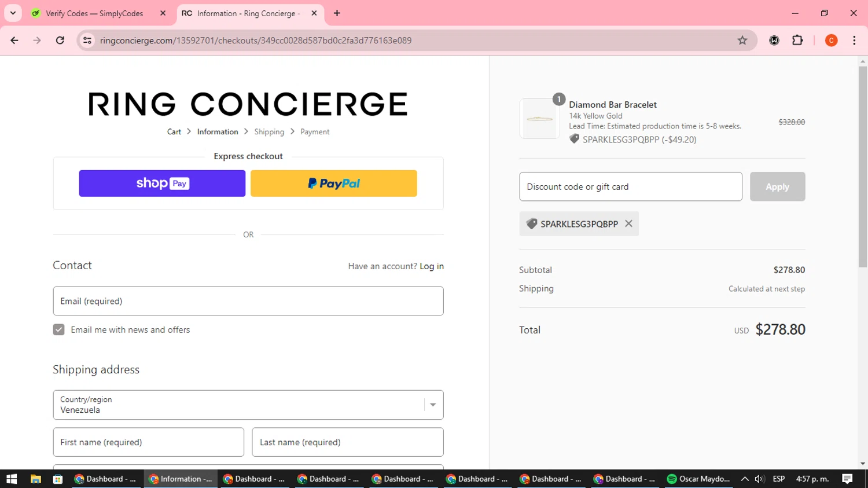The height and width of the screenshot is (488, 868).
Task: Open the Extensions puzzle icon
Action: (797, 41)
